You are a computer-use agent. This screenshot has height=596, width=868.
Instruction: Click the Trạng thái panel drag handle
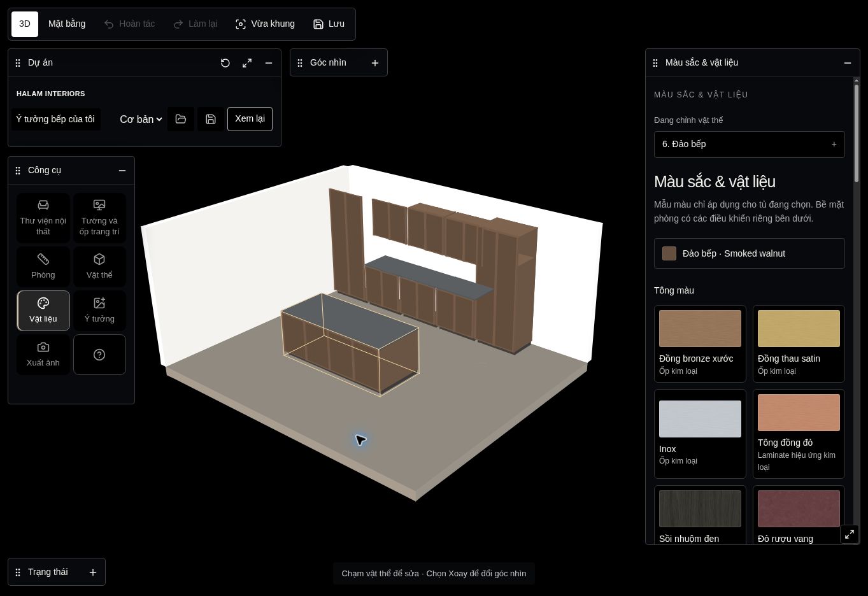[x=18, y=572]
